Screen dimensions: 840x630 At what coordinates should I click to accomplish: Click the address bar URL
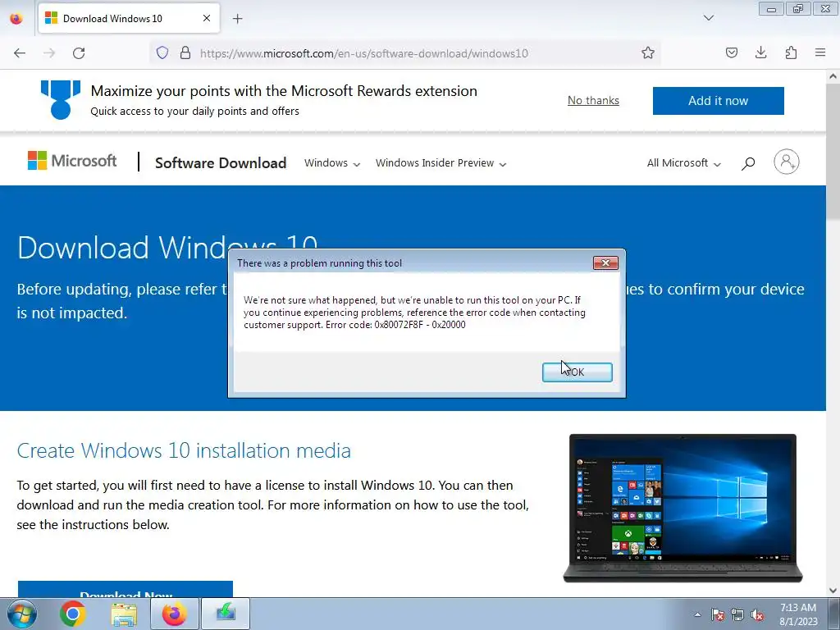pyautogui.click(x=363, y=53)
